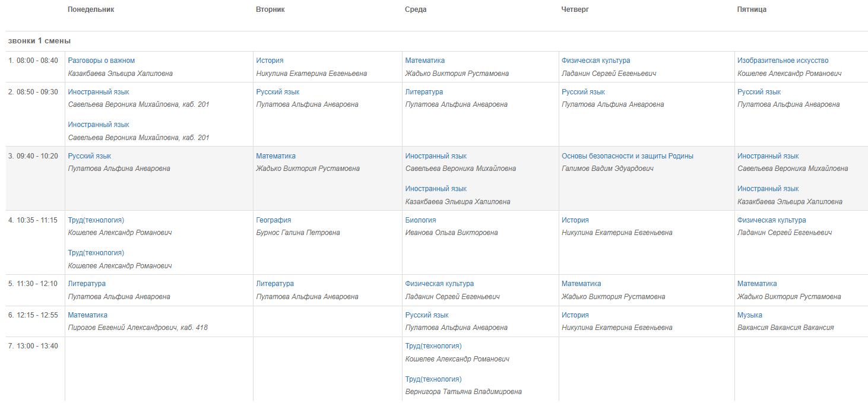Image resolution: width=868 pixels, height=403 pixels.
Task: Click the Понедельник column header
Action: [x=91, y=9]
